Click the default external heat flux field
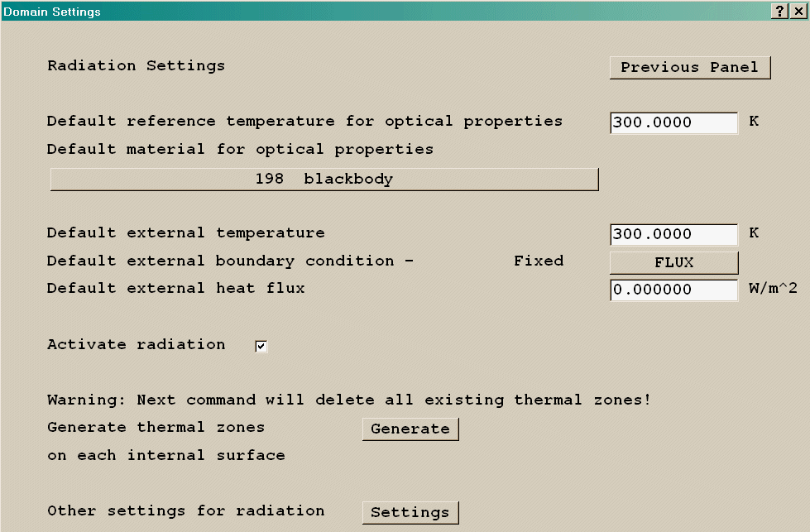This screenshot has height=532, width=810. 673,290
